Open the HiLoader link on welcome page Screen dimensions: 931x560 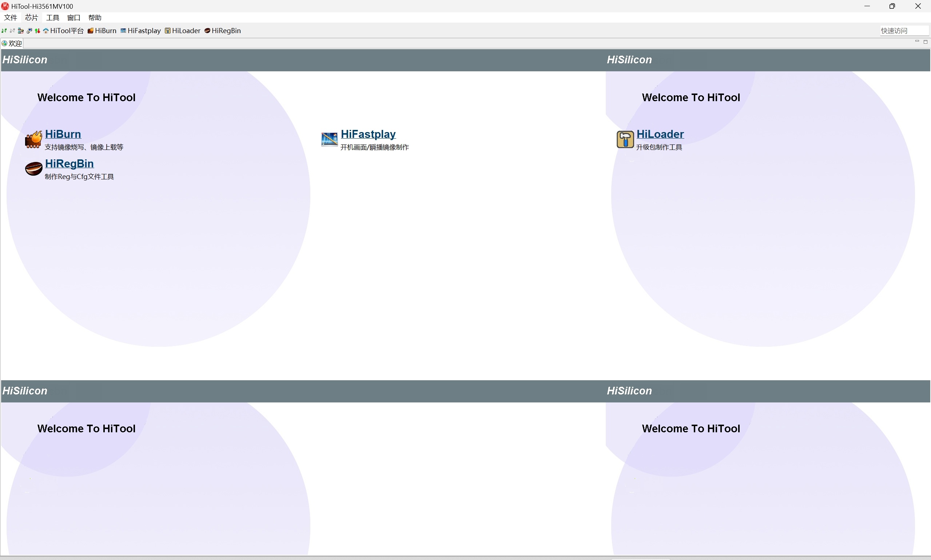660,134
